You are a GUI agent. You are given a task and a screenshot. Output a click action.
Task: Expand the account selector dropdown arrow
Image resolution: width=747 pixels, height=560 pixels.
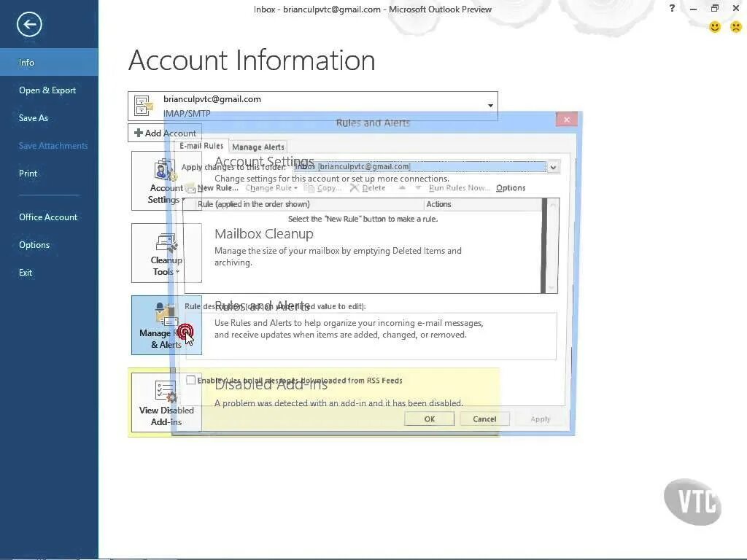490,105
